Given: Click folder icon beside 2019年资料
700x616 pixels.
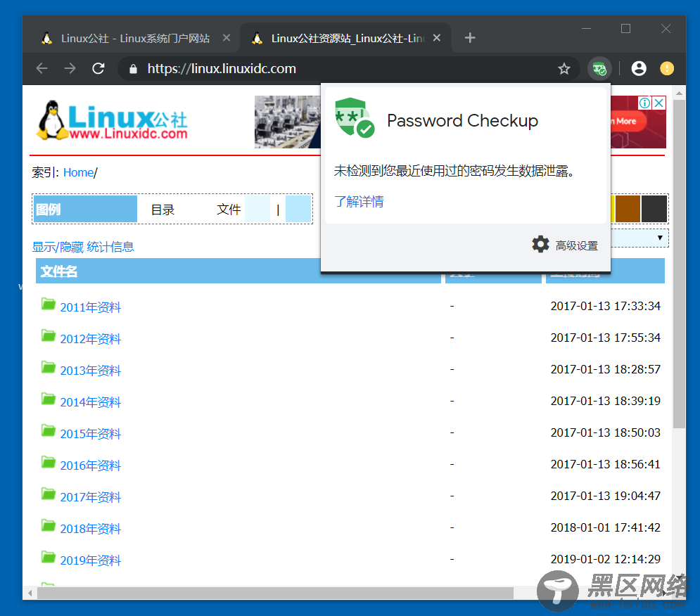Looking at the screenshot, I should coord(49,558).
